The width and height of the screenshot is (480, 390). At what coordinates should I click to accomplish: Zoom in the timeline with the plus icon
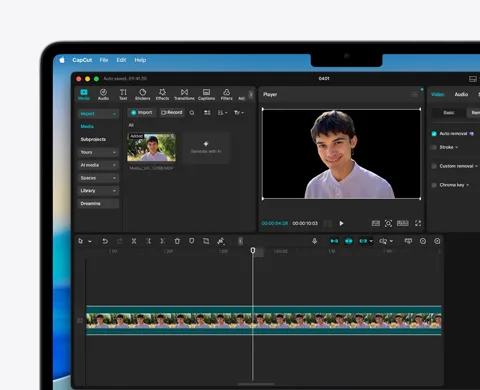tap(437, 241)
